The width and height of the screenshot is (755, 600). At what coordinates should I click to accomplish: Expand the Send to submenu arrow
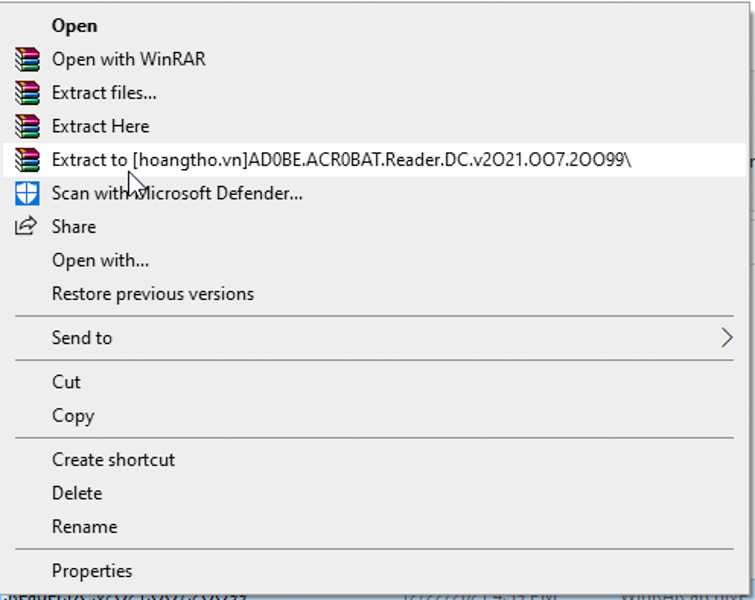[x=727, y=338]
